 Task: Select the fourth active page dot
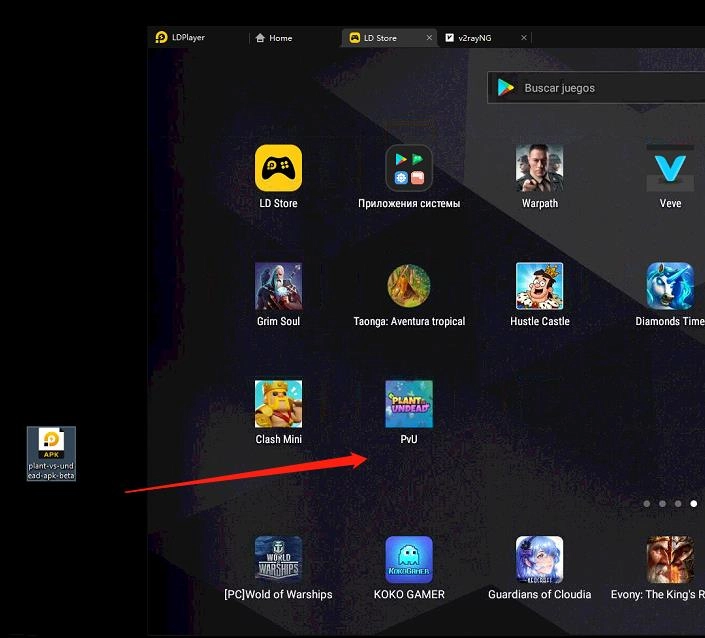694,504
